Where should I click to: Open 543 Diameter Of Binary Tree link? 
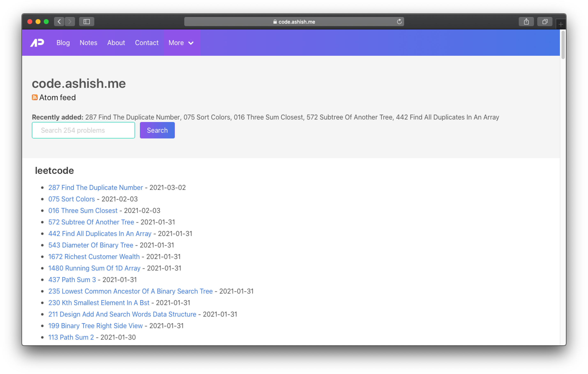click(x=91, y=245)
